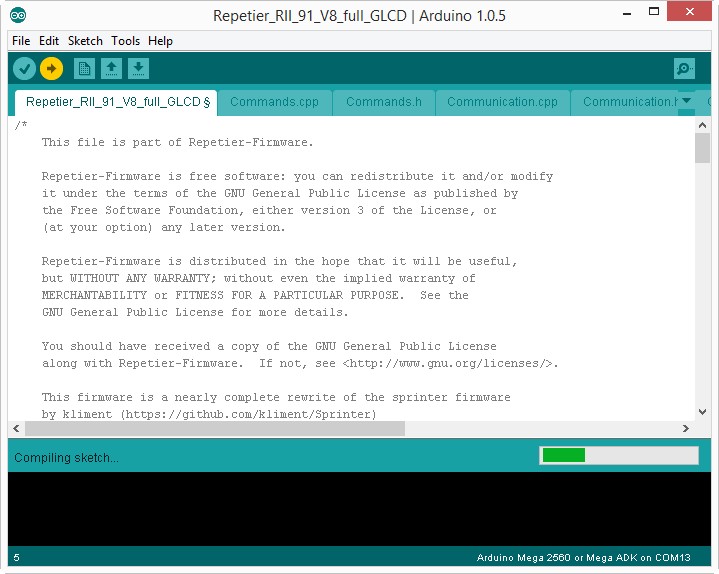719x574 pixels.
Task: Click the vertical scrollbar down arrow
Action: [x=702, y=411]
